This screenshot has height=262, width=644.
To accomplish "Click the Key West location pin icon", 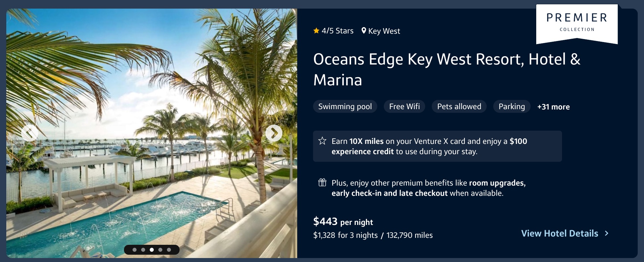I will click(x=365, y=31).
